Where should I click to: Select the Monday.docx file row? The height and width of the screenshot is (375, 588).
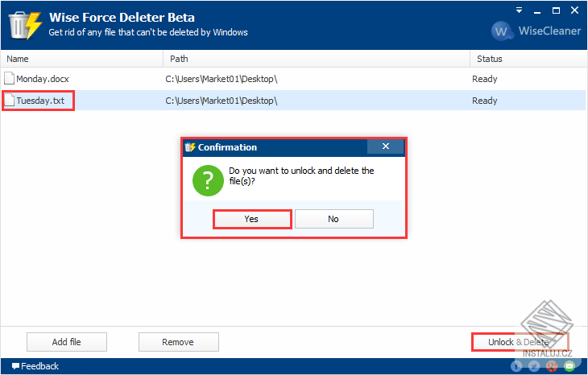coord(294,79)
